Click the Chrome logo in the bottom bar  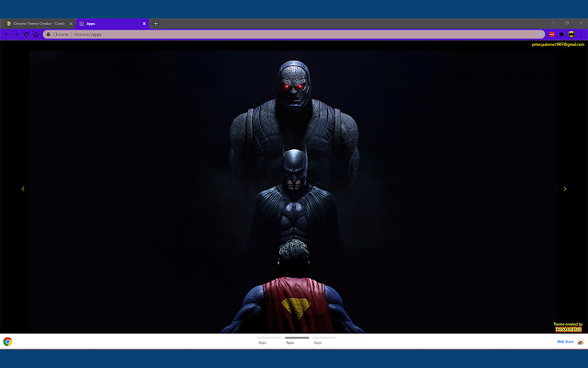[7, 341]
